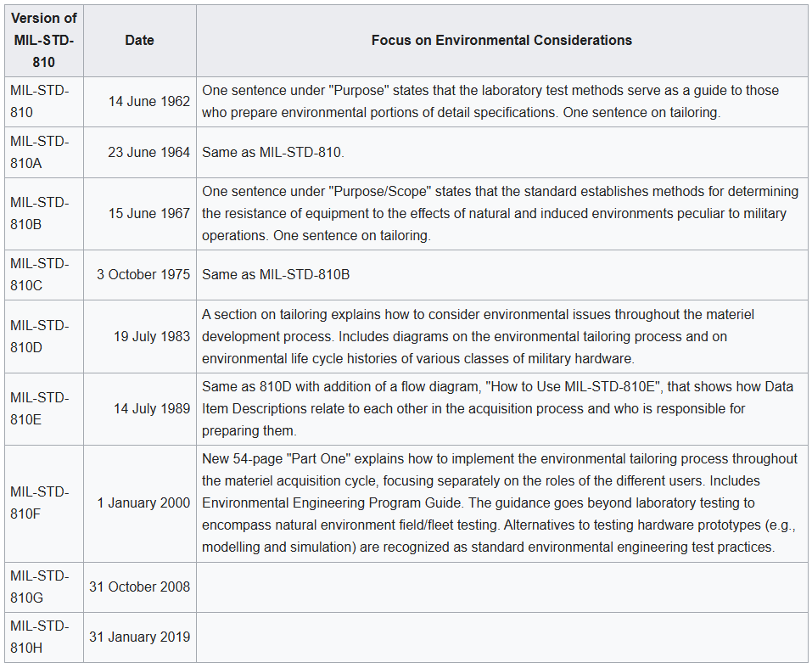This screenshot has width=812, height=668.
Task: Click the MIL-STD-810E version cell
Action: coord(44,408)
